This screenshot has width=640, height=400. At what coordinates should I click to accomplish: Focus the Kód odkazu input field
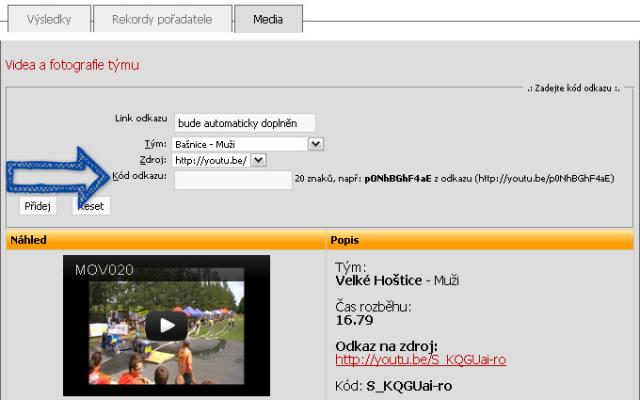click(233, 180)
